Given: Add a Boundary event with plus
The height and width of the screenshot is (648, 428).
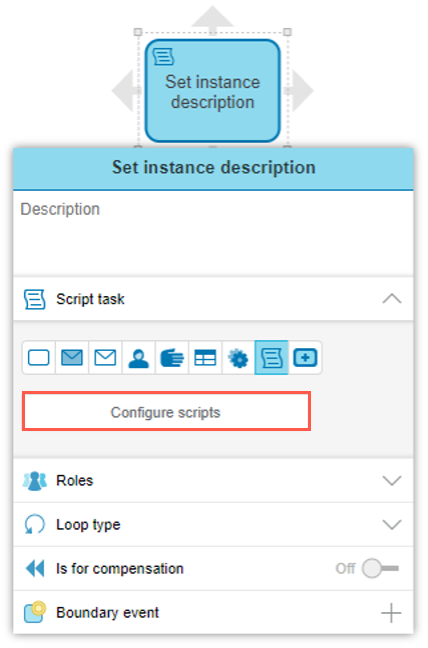Looking at the screenshot, I should pos(391,613).
